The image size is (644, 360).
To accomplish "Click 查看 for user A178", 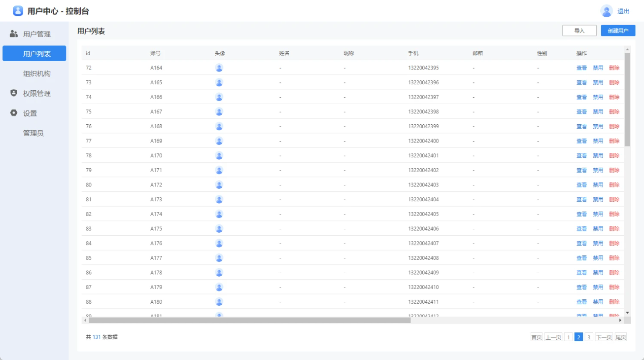I will (x=581, y=273).
